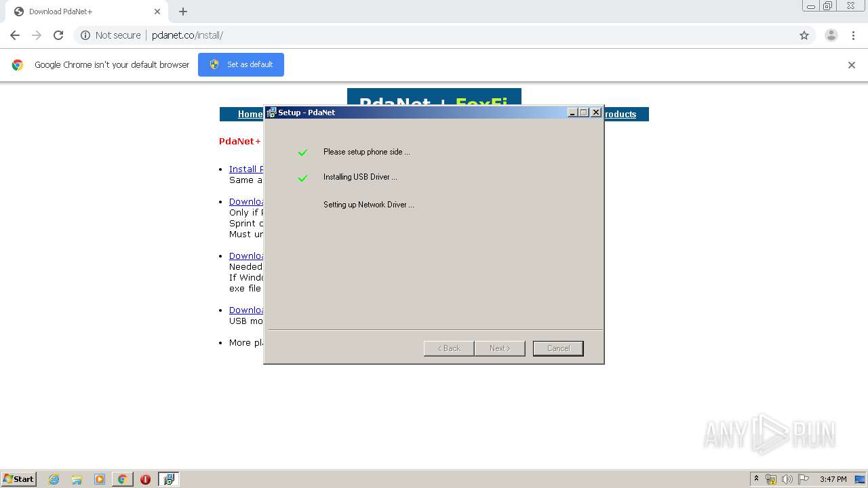Open Windows Media Player from taskbar
The height and width of the screenshot is (488, 868).
pos(100,479)
